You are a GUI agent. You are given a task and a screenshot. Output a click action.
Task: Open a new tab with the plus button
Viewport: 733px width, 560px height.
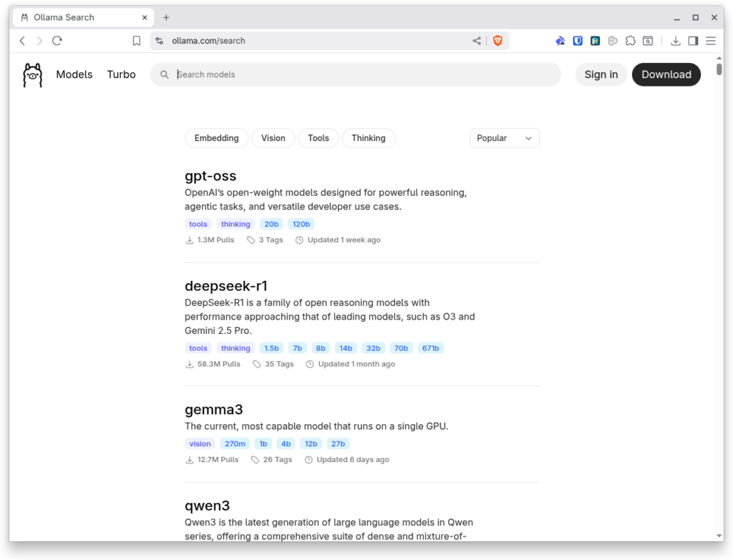pos(166,17)
